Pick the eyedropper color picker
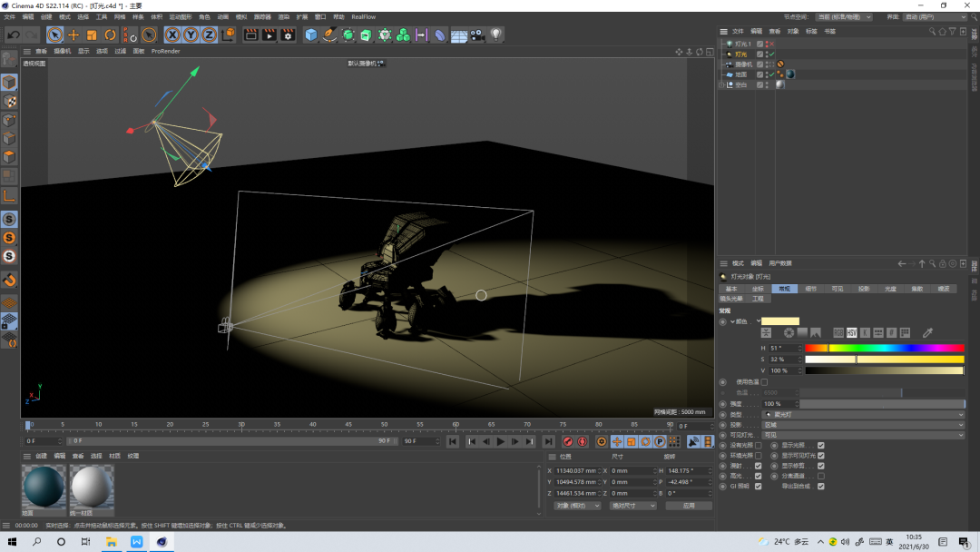The image size is (980, 552). tap(927, 332)
